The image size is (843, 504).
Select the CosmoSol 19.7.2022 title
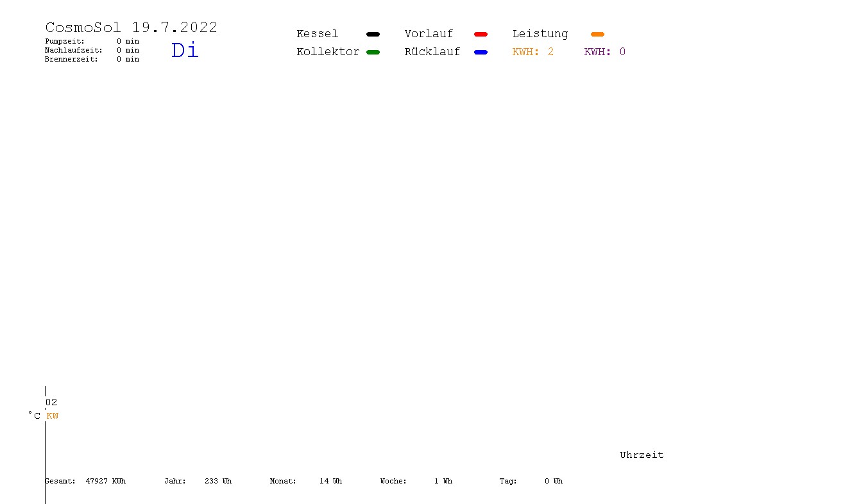[132, 28]
